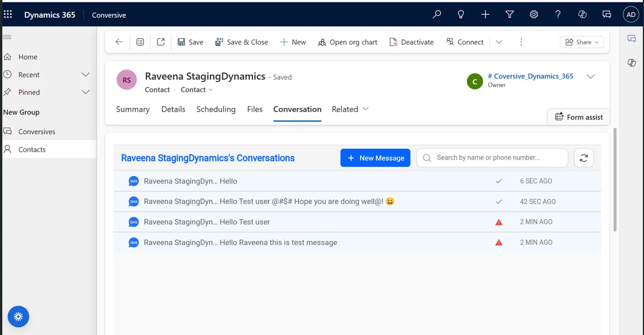644x335 pixels.
Task: Click the Deactivate button
Action: click(411, 42)
